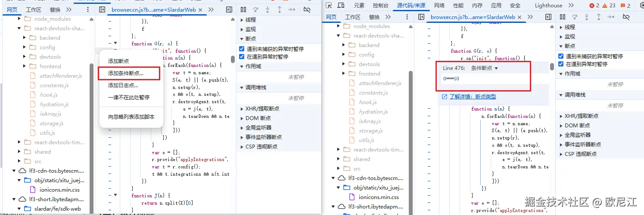Toggle pause on uncaught exceptions, right screenshot

pos(561,56)
